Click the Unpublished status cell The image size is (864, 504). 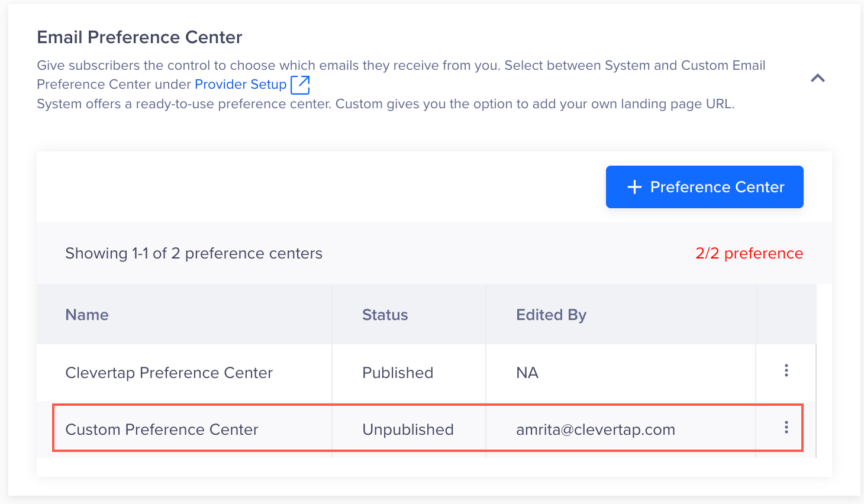click(x=408, y=429)
